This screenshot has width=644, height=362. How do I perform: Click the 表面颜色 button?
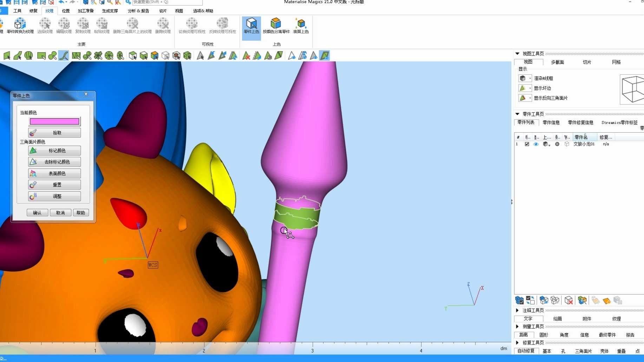54,173
